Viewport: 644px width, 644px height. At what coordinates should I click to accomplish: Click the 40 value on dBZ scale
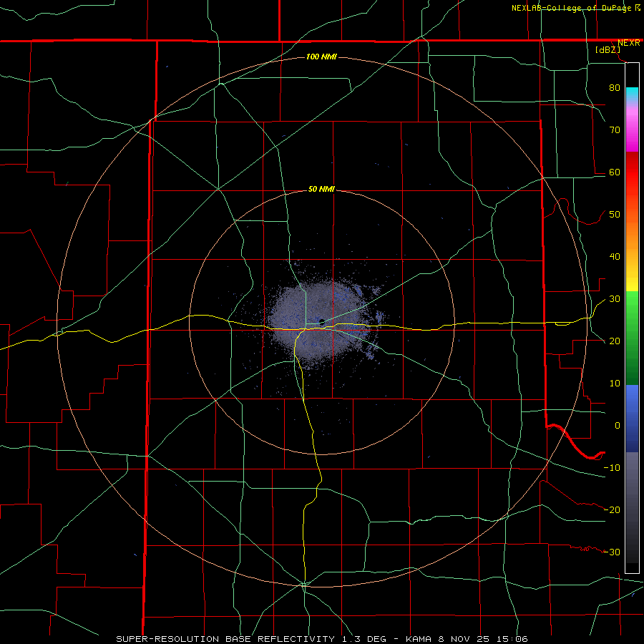coord(615,257)
